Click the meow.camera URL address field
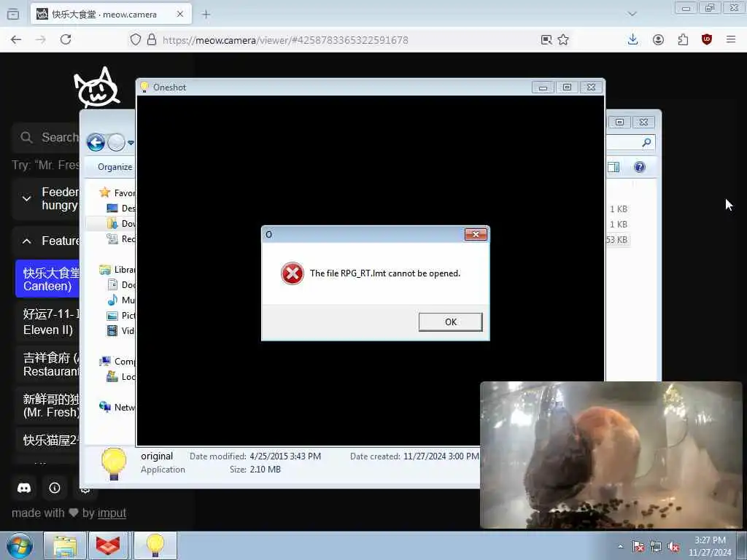This screenshot has width=747, height=560. pyautogui.click(x=285, y=40)
